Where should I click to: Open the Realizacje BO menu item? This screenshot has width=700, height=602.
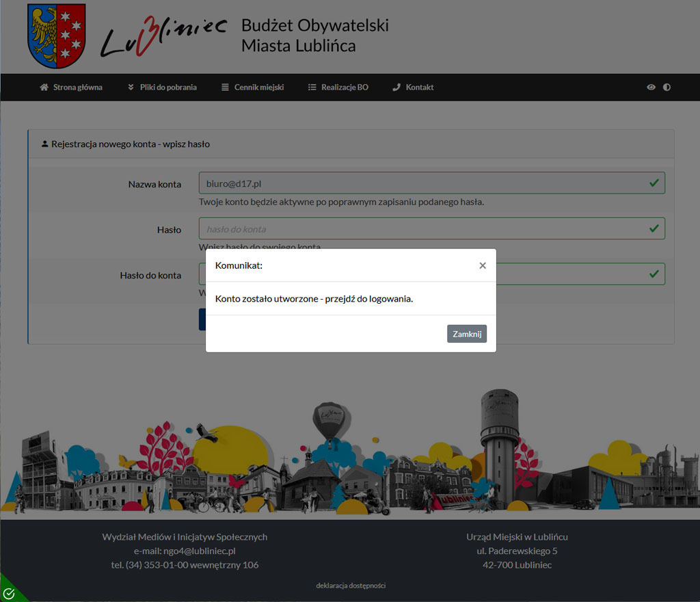point(338,88)
